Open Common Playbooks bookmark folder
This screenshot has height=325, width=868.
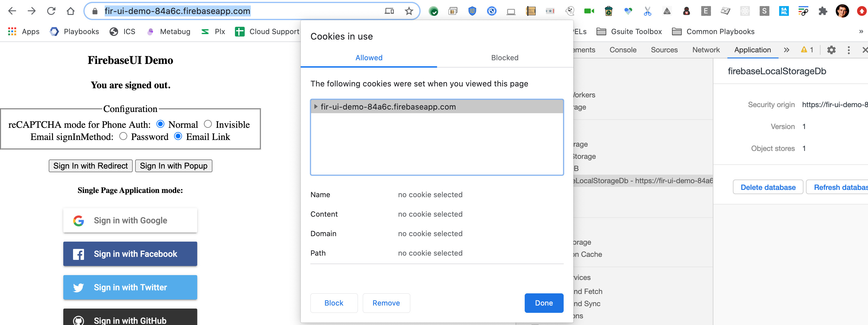click(x=713, y=31)
